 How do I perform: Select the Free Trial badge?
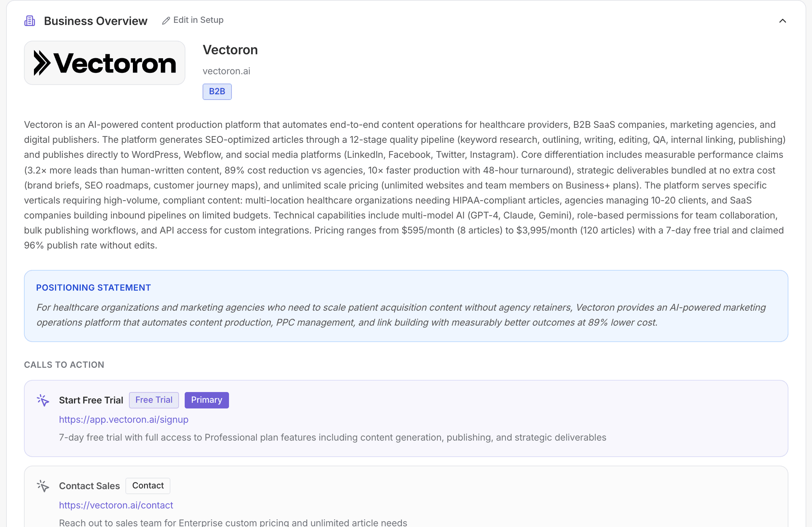tap(154, 400)
